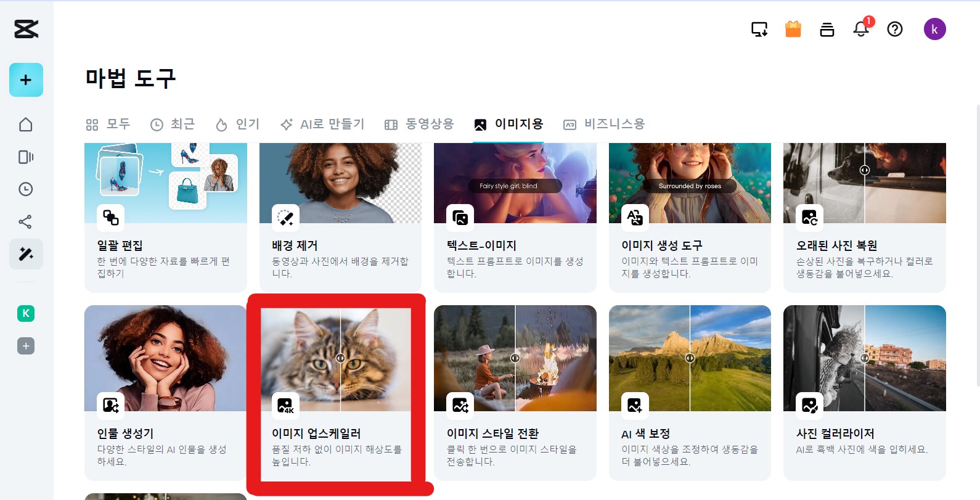Open the orange gift box icon

(x=793, y=29)
